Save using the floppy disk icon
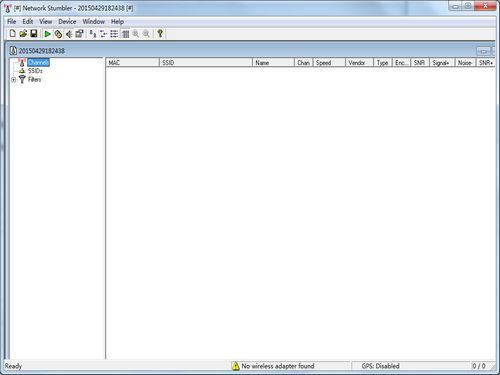The width and height of the screenshot is (500, 375). pyautogui.click(x=34, y=34)
